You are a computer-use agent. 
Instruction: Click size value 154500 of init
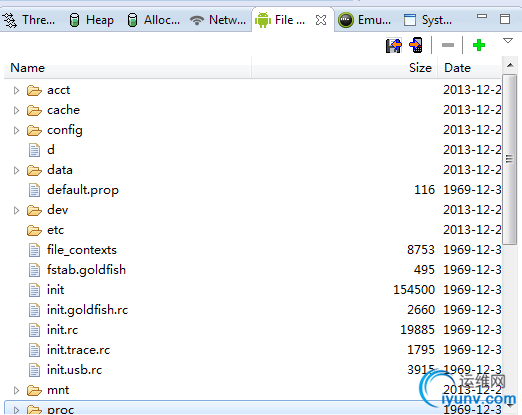pos(414,290)
